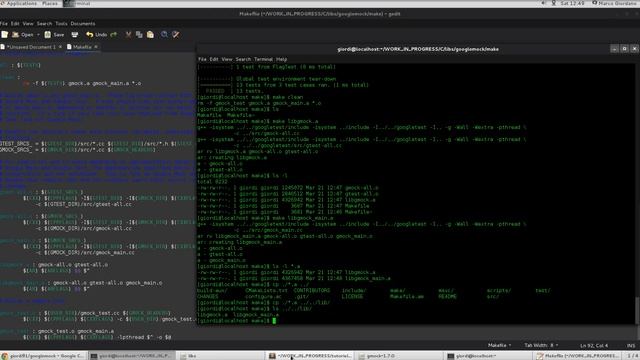Click the Find and Replace icon
This screenshot has height=360, width=640.
coord(176,35)
